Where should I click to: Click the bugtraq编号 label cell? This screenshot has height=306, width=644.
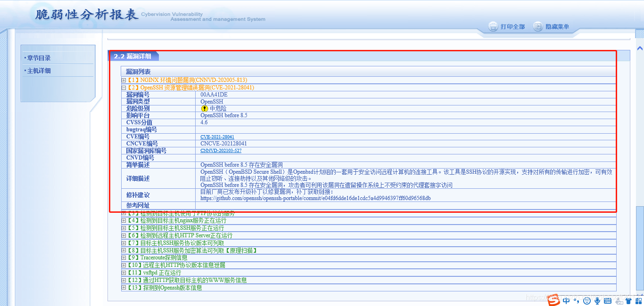(158, 129)
